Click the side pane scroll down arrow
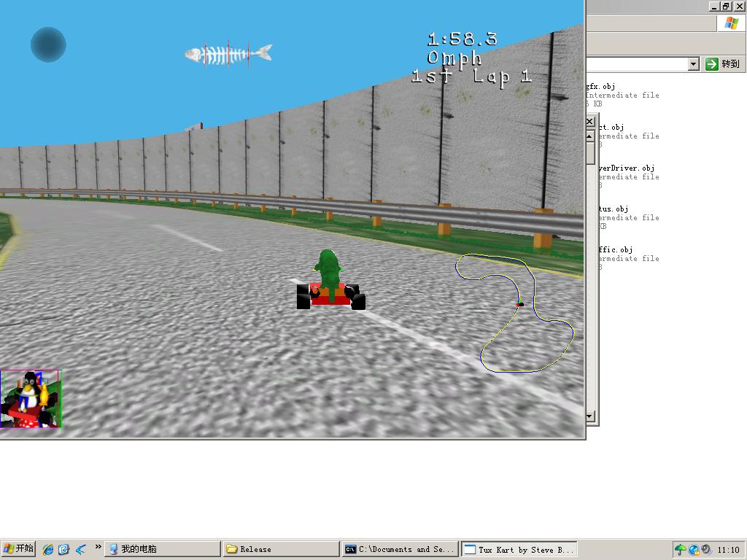This screenshot has height=560, width=747. click(x=589, y=416)
